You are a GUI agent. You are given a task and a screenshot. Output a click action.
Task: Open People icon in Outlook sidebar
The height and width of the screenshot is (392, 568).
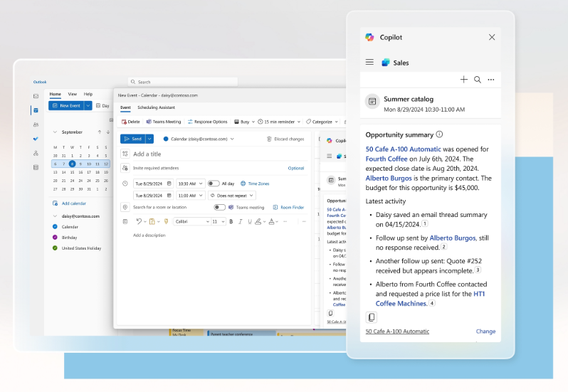[x=36, y=125]
